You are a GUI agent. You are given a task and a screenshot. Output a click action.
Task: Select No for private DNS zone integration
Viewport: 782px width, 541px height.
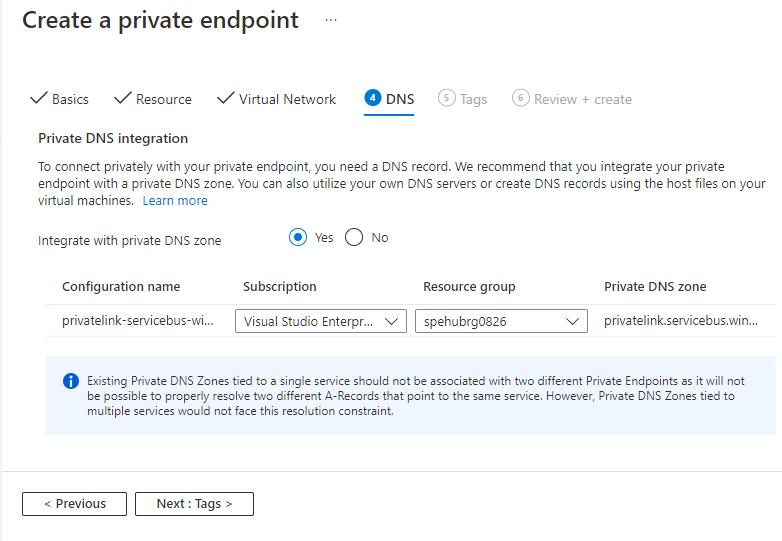(354, 238)
